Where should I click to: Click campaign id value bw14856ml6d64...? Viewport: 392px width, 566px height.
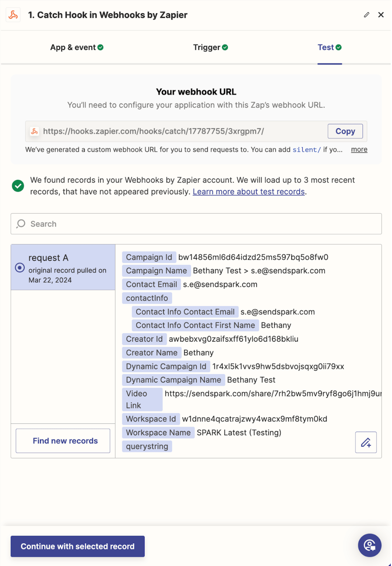click(253, 257)
